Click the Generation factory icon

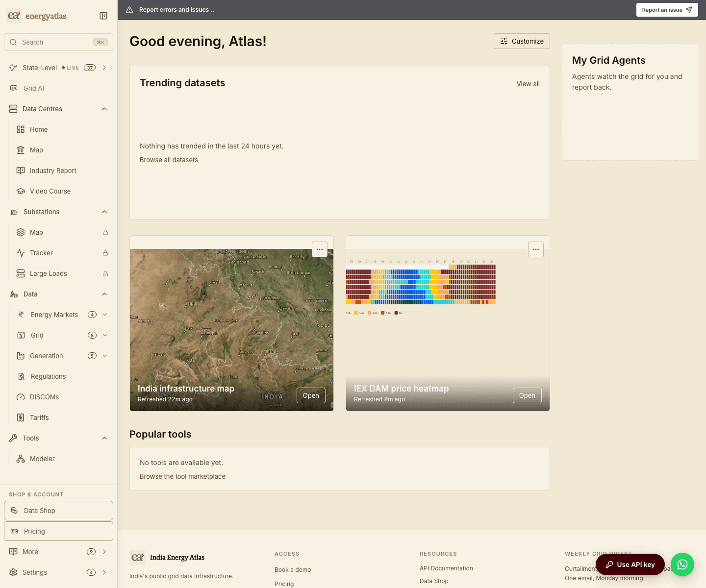21,356
